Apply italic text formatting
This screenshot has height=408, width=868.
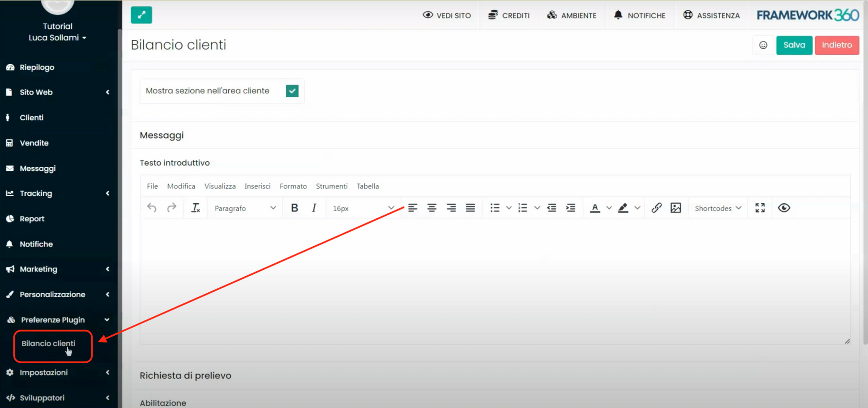click(x=314, y=208)
